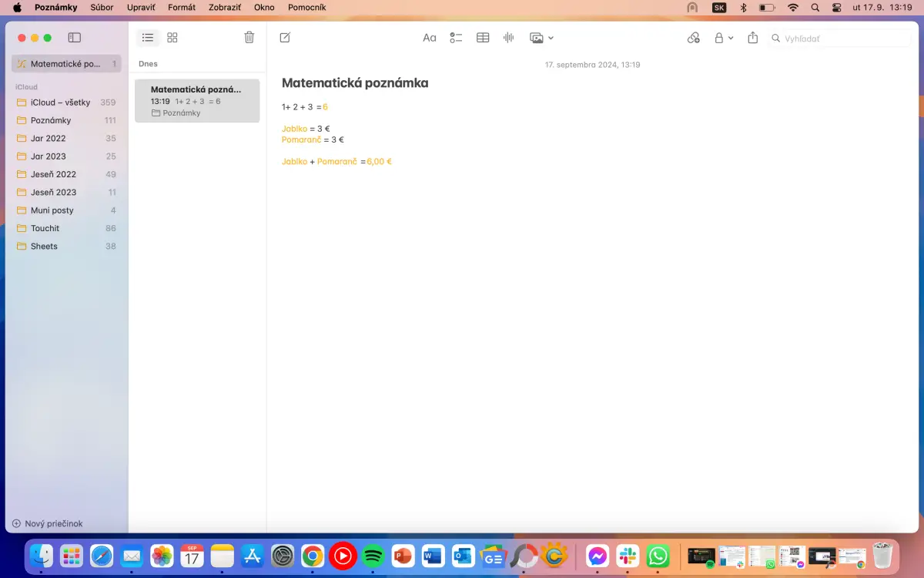Toggle the folders sidebar visibility

click(x=75, y=38)
